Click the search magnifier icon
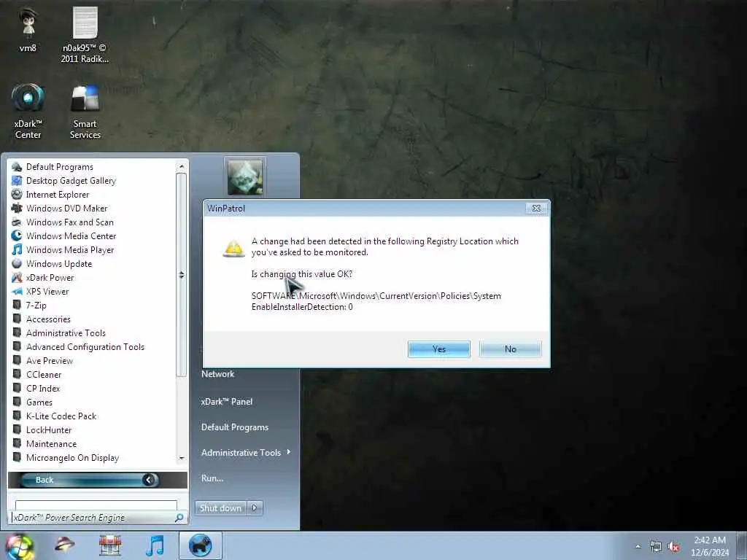The height and width of the screenshot is (560, 747). (179, 518)
